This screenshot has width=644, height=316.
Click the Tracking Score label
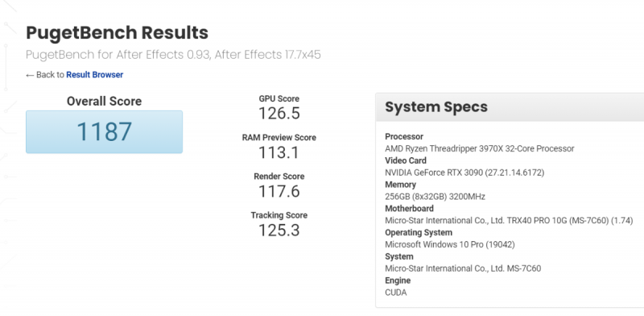coord(279,215)
